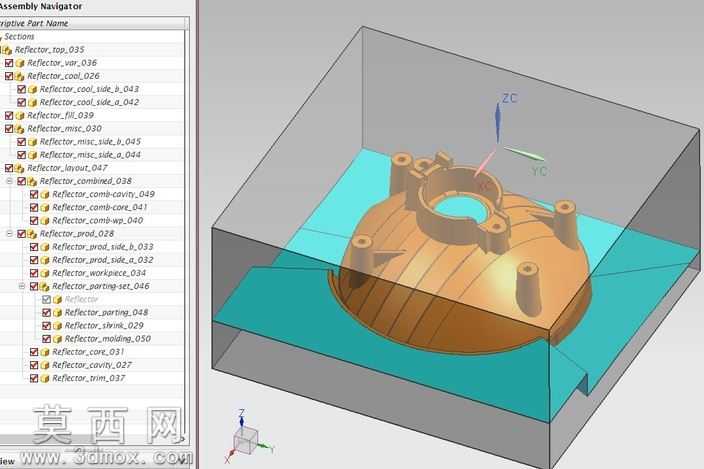Toggle Reflector_trim_037 checkbox
The image size is (704, 469).
(34, 378)
